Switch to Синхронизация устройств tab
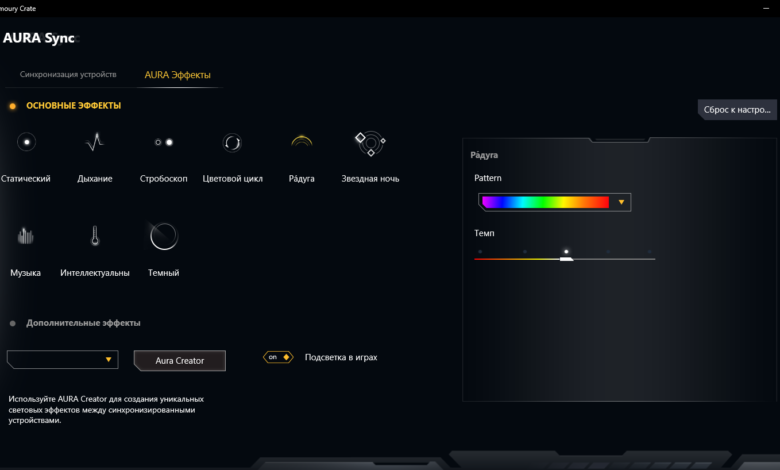Screen dimensions: 780x470 [68, 74]
